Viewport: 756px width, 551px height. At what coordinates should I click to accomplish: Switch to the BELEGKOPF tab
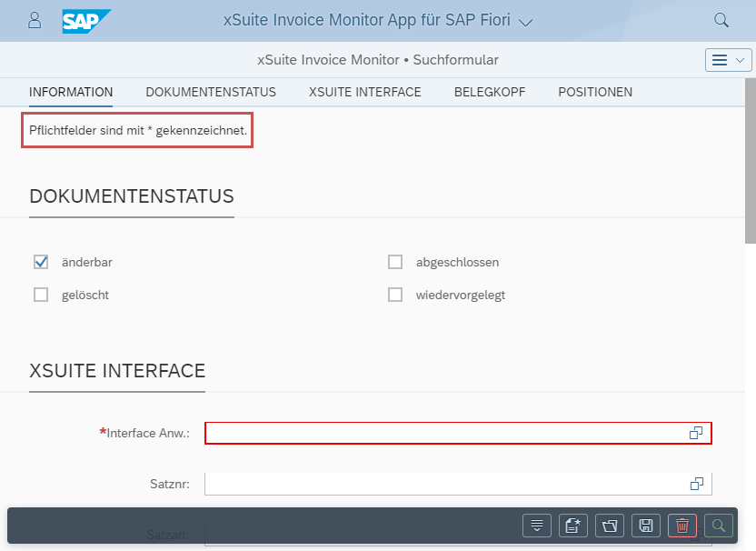point(489,92)
